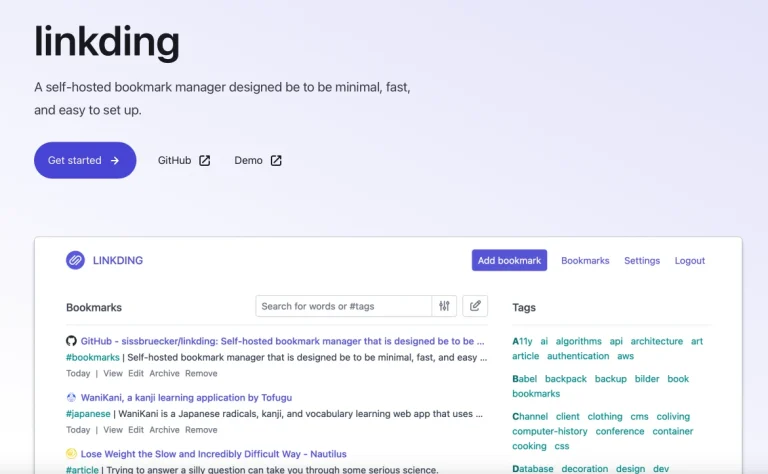Select the art tag

click(697, 341)
